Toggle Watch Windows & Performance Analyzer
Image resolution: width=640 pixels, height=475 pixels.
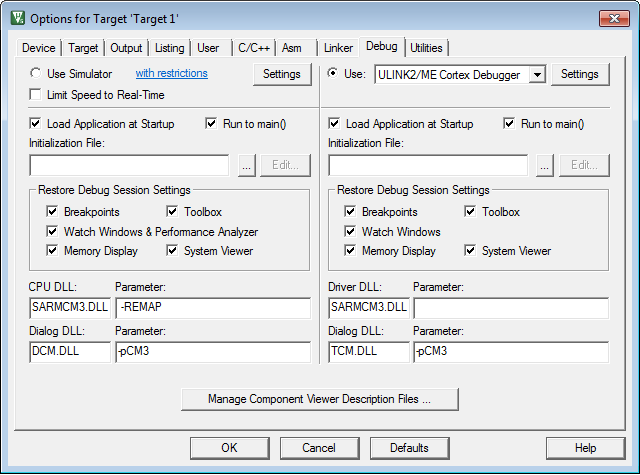pos(52,231)
